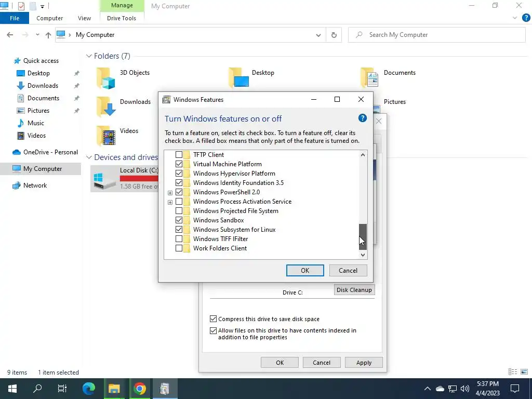Click the File Explorer taskbar icon

click(114, 389)
